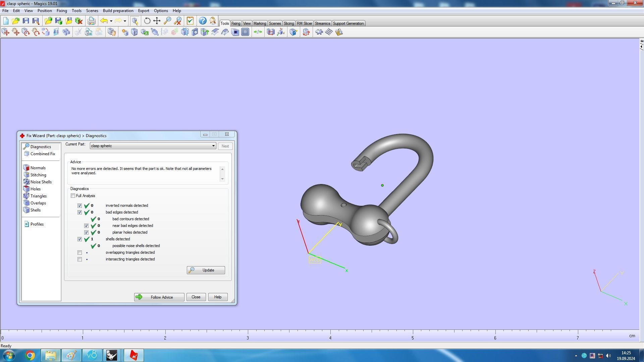644x362 pixels.
Task: Click the New project icon
Action: click(6, 21)
